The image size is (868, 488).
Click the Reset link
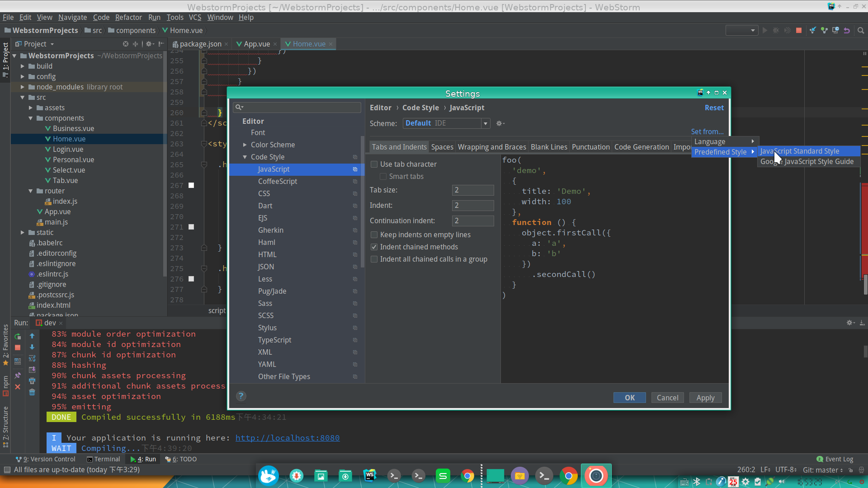714,108
